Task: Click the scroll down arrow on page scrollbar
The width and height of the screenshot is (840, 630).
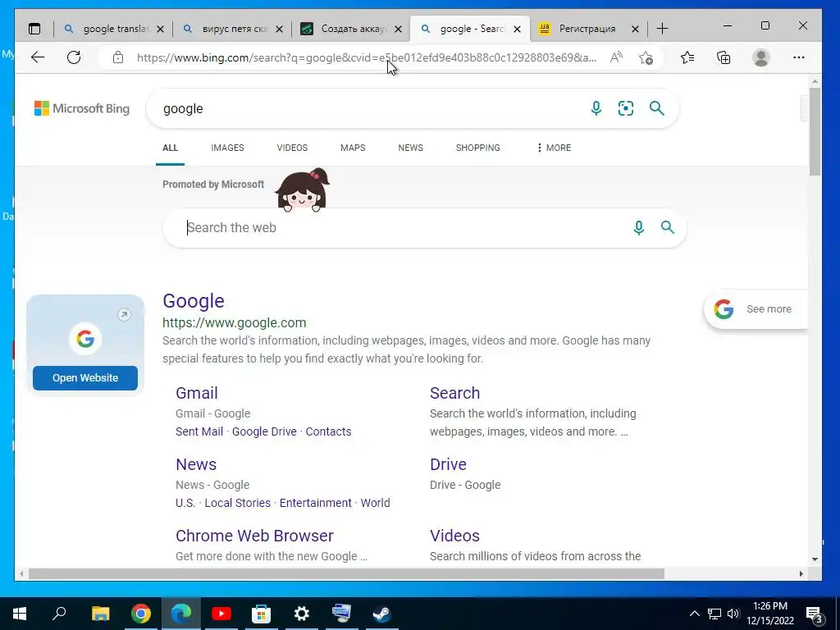Action: pyautogui.click(x=815, y=559)
